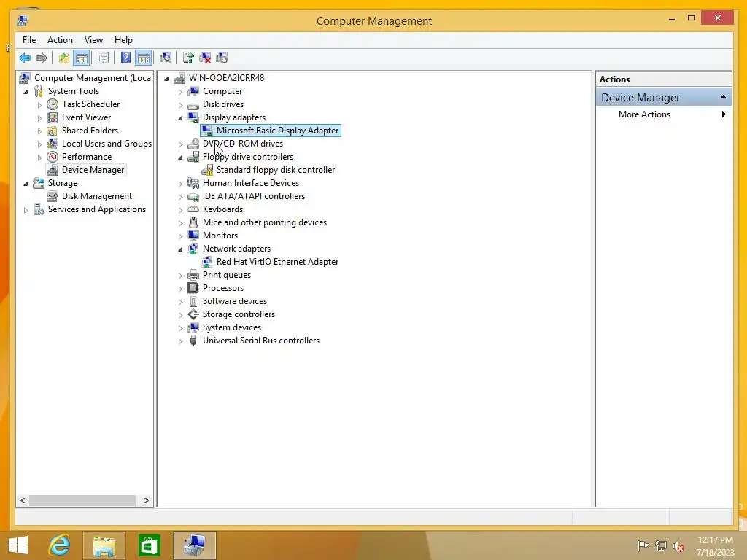747x560 pixels.
Task: Collapse the Network adapters category
Action: point(180,249)
